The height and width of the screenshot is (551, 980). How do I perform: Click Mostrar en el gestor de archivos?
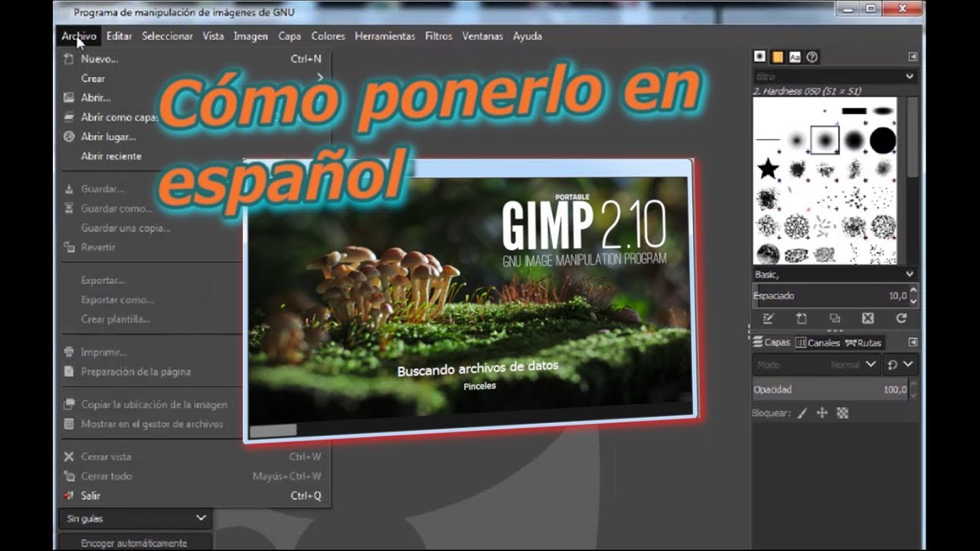tap(152, 424)
